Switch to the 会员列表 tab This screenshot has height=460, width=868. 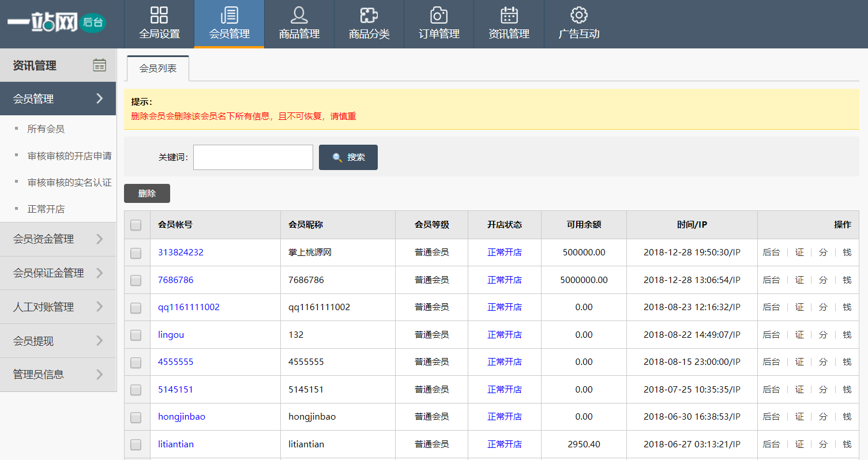157,69
